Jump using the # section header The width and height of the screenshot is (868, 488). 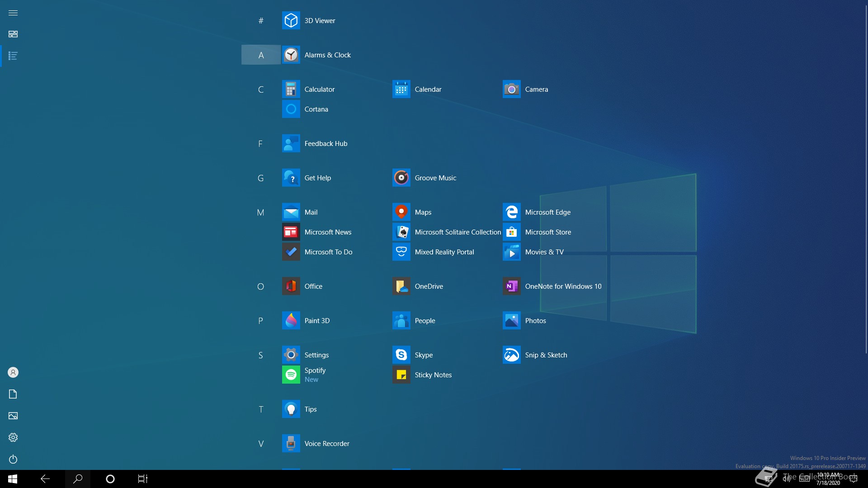coord(261,21)
